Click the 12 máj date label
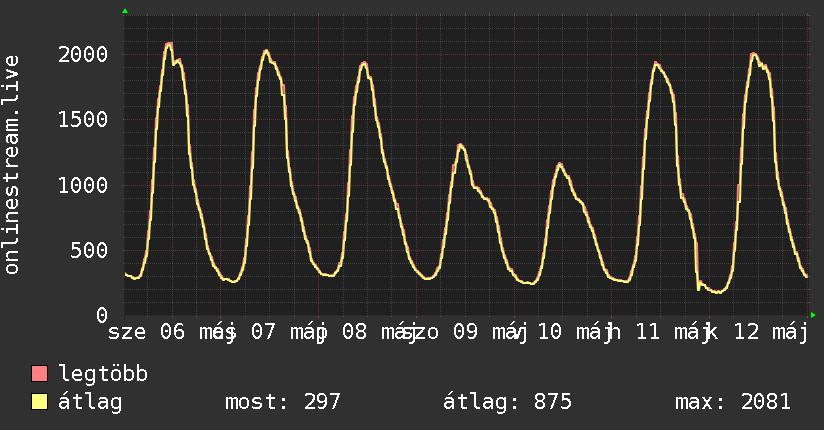Screen dimensions: 824x430 [771, 332]
